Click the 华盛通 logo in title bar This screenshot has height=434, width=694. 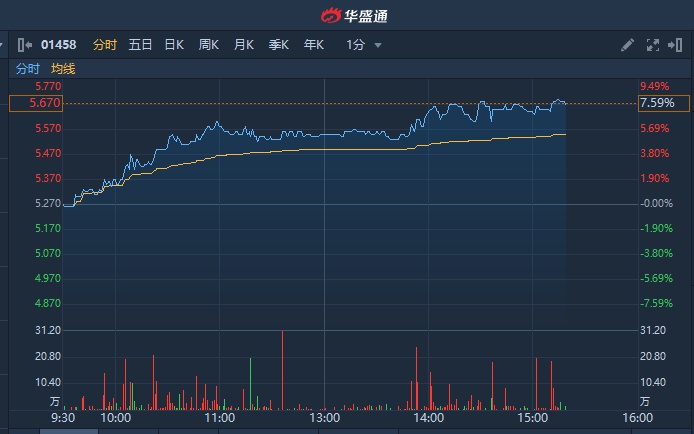[x=346, y=14]
